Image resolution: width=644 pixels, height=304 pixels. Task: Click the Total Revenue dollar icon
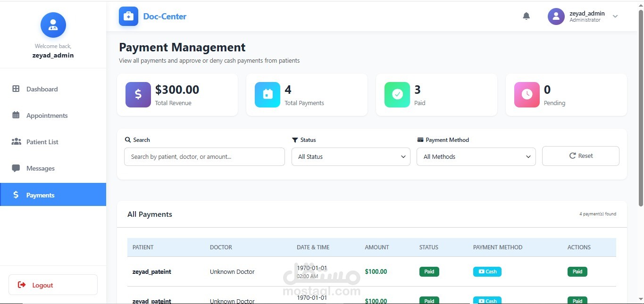coord(138,95)
